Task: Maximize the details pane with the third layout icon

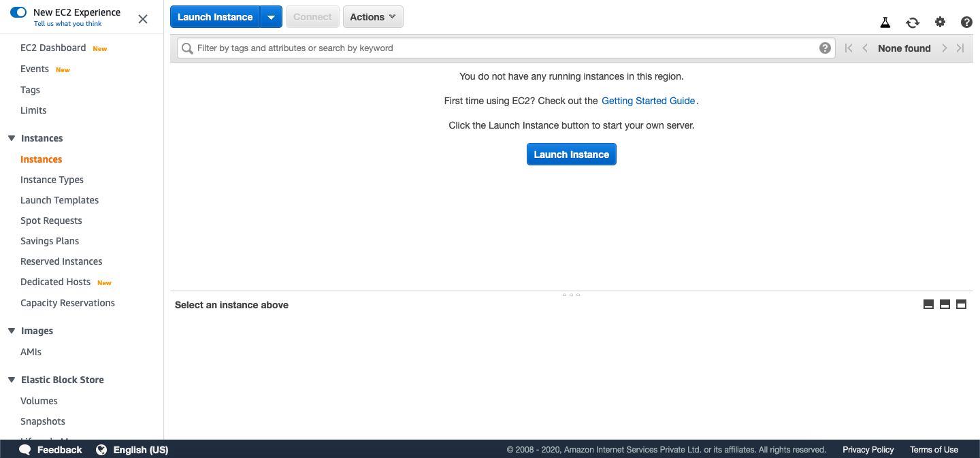Action: click(961, 304)
